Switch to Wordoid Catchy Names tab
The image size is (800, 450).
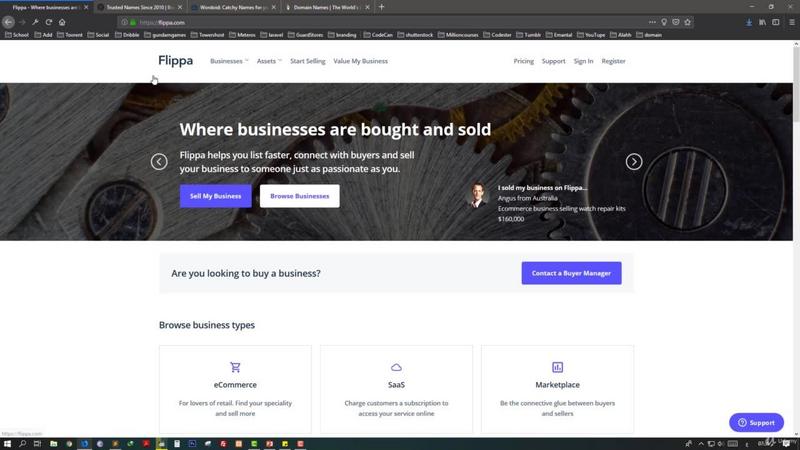232,7
